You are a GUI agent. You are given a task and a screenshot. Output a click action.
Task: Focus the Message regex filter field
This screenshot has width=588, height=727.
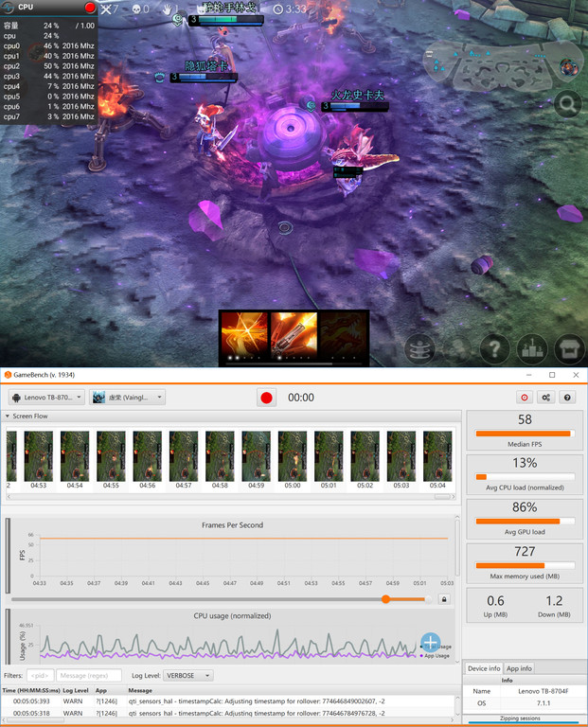(x=89, y=676)
